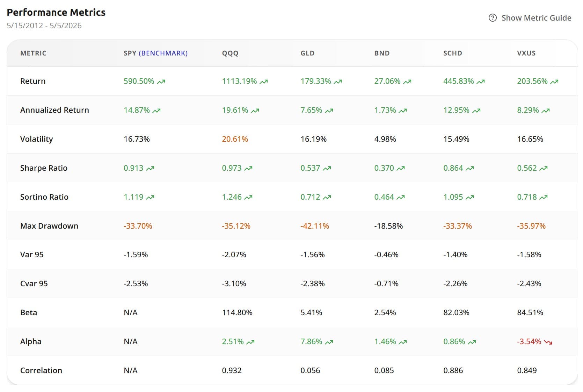
Task: Click SCHD beta value 82.03%
Action: click(456, 312)
